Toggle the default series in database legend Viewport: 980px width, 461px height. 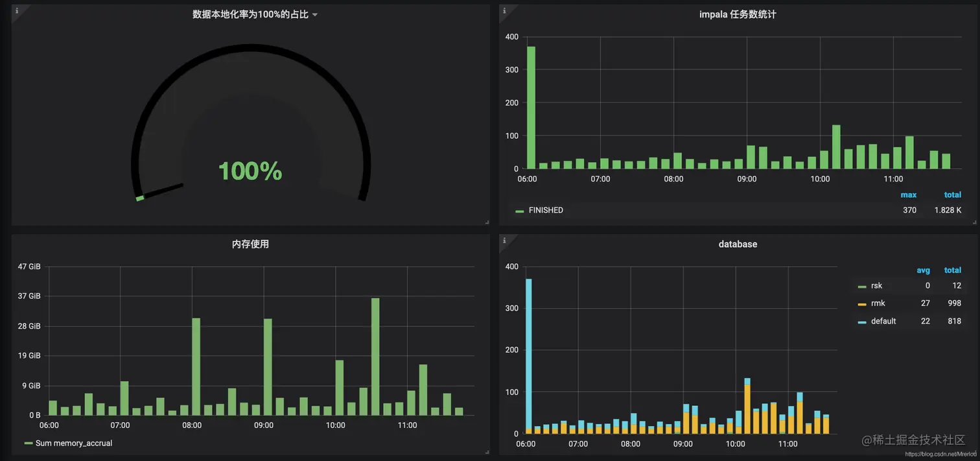(x=883, y=321)
